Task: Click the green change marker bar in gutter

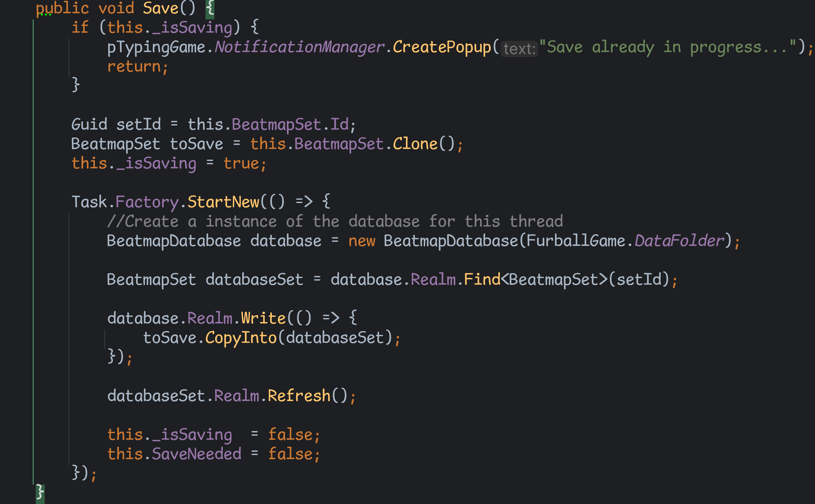Action: click(x=33, y=250)
